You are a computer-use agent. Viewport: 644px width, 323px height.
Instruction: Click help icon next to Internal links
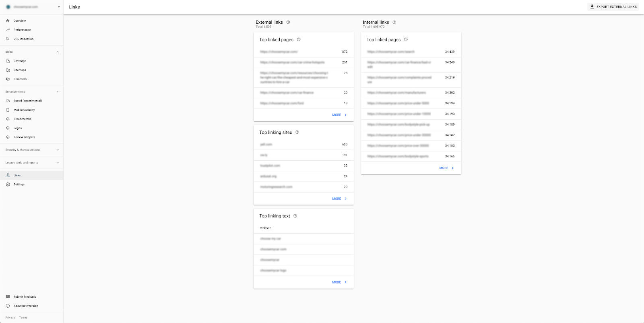394,22
